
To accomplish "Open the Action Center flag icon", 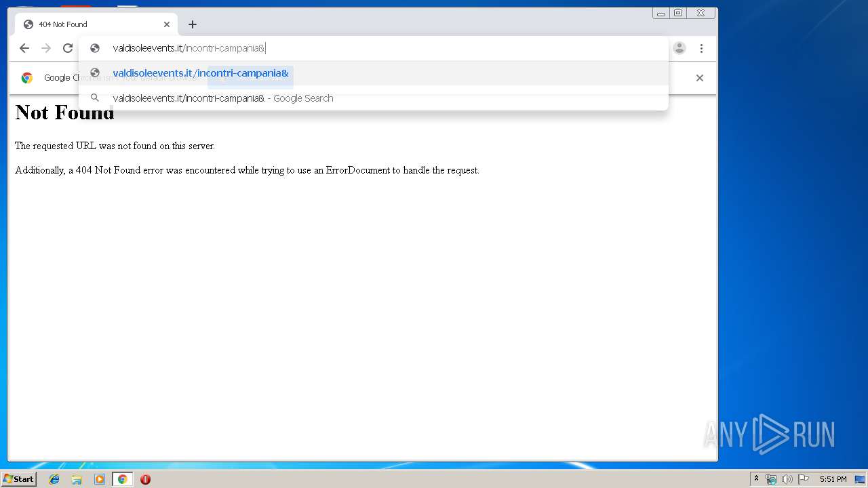I will [804, 479].
